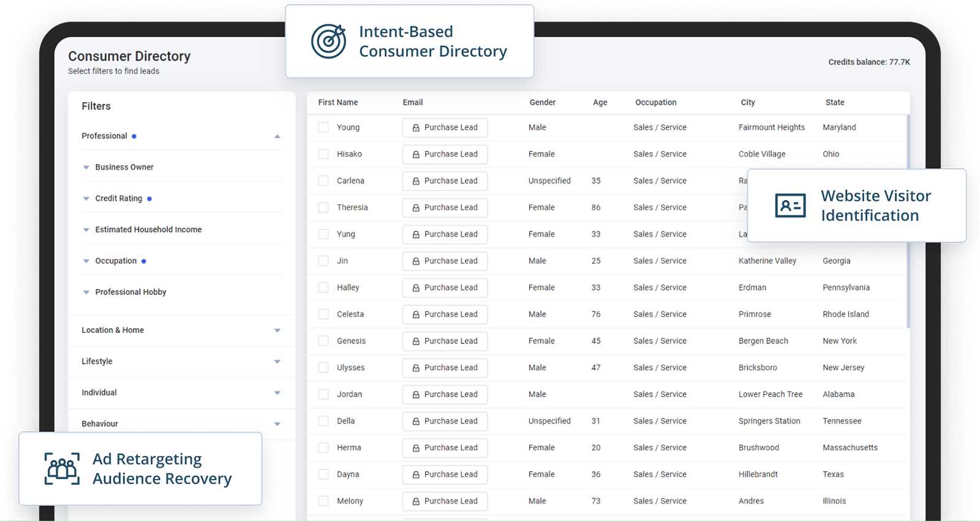Click the Age column header

[x=600, y=102]
